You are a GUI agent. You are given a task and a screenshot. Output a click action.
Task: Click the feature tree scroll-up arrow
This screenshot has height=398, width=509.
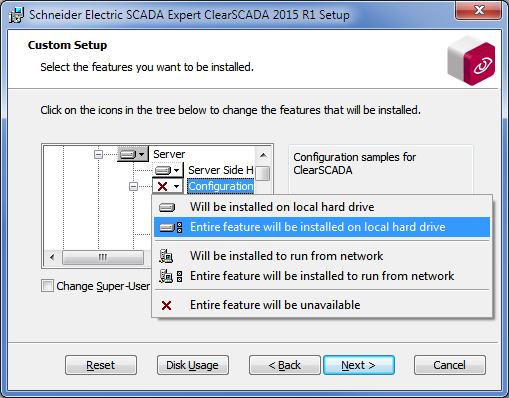pos(263,155)
